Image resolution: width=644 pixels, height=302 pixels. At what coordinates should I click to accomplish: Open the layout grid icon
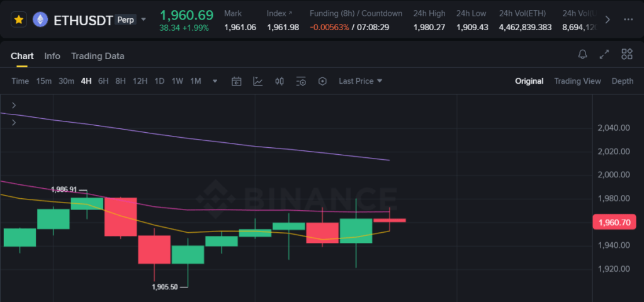[626, 55]
